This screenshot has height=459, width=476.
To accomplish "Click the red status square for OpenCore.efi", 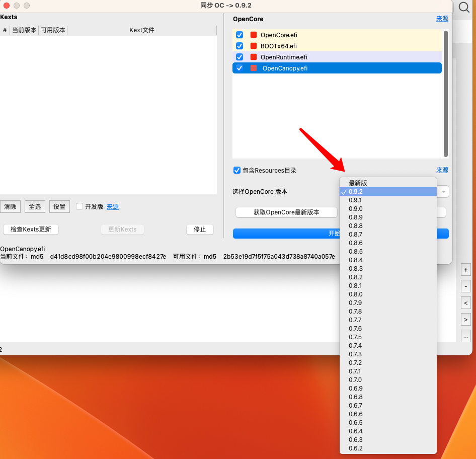I will [254, 35].
